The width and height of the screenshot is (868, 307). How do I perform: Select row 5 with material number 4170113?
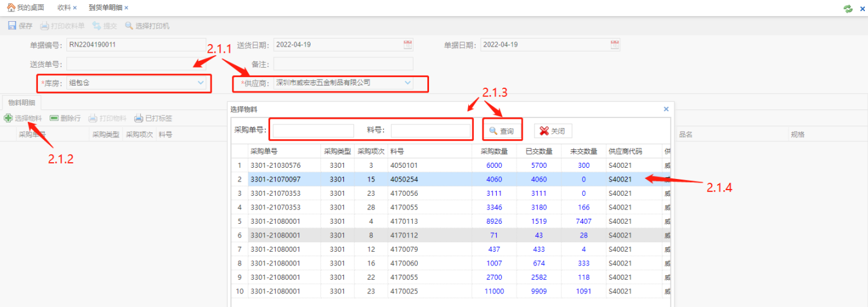(x=407, y=221)
